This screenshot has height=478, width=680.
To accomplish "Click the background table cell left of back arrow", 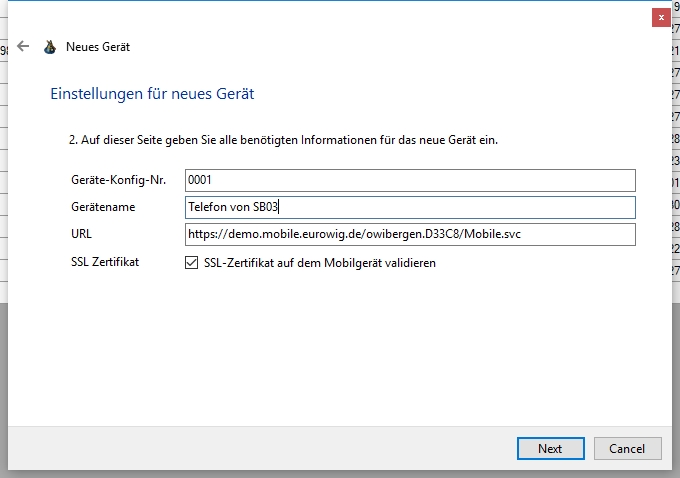I will tap(4, 49).
